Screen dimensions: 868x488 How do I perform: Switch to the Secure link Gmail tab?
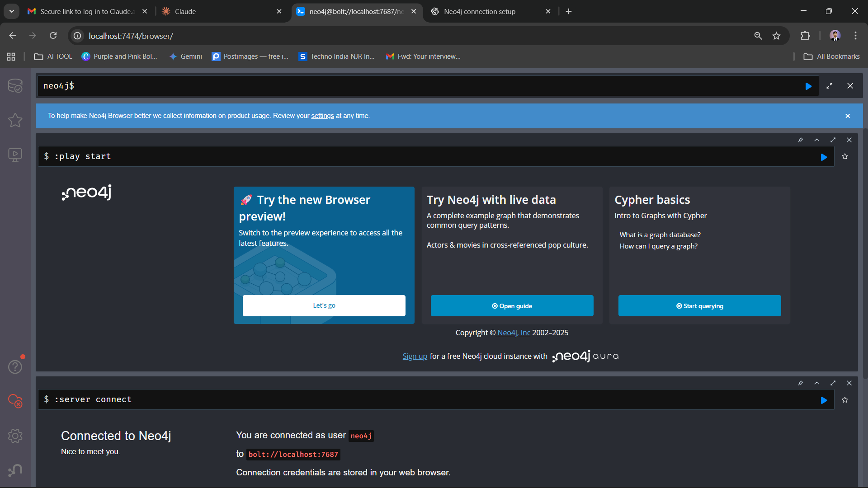coord(88,11)
